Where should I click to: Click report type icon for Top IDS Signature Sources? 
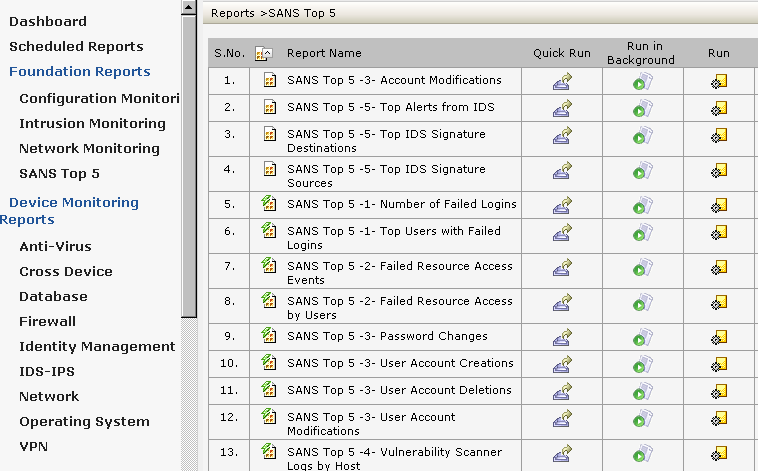pos(268,170)
